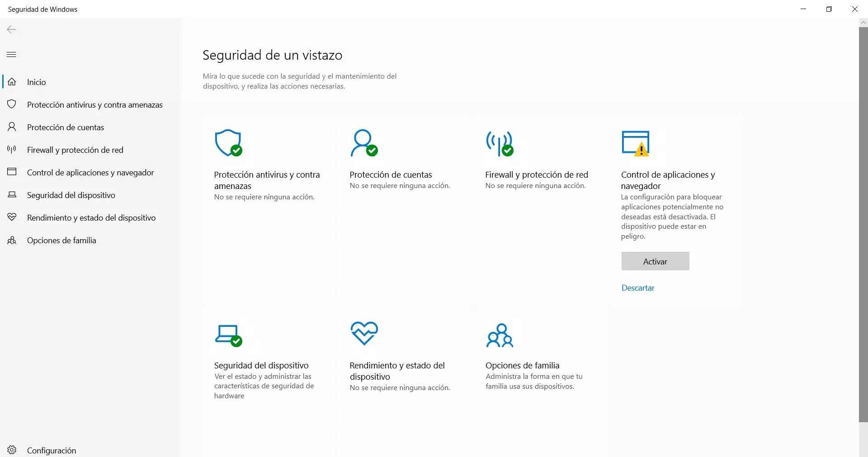The height and width of the screenshot is (457, 868).
Task: Click the back arrow icon
Action: pos(11,29)
